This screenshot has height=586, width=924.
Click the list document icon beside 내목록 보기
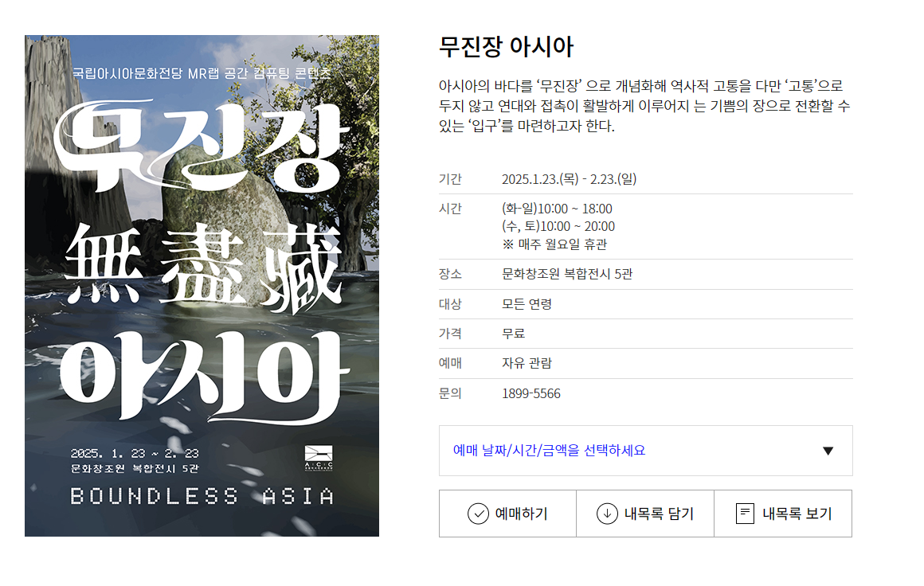pos(745,514)
